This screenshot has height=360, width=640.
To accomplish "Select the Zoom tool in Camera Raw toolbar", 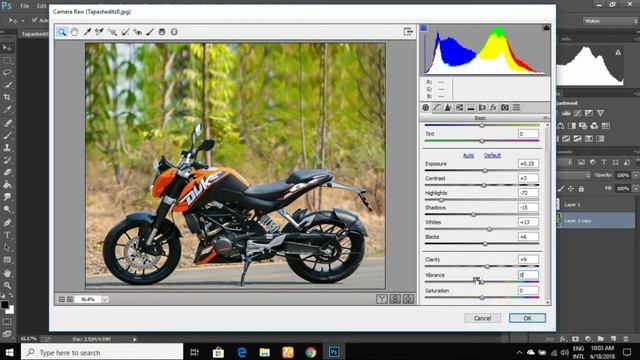I will (x=62, y=32).
